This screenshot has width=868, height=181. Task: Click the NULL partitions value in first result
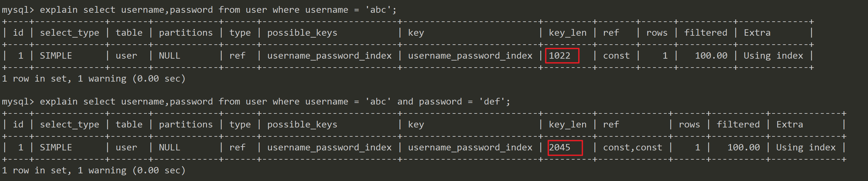(169, 56)
